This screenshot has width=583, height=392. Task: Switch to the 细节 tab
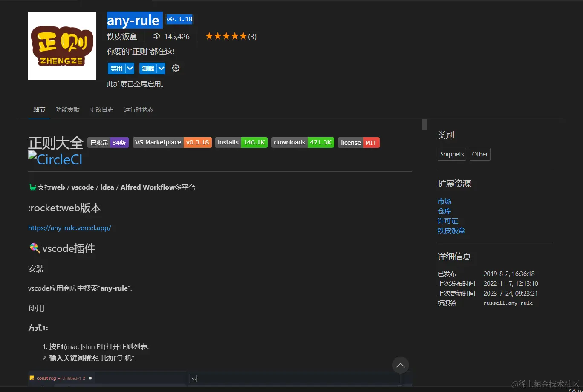point(39,110)
